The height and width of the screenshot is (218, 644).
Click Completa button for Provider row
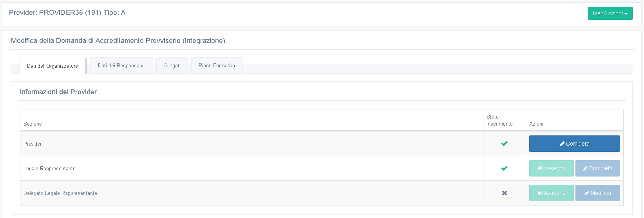[x=574, y=144]
